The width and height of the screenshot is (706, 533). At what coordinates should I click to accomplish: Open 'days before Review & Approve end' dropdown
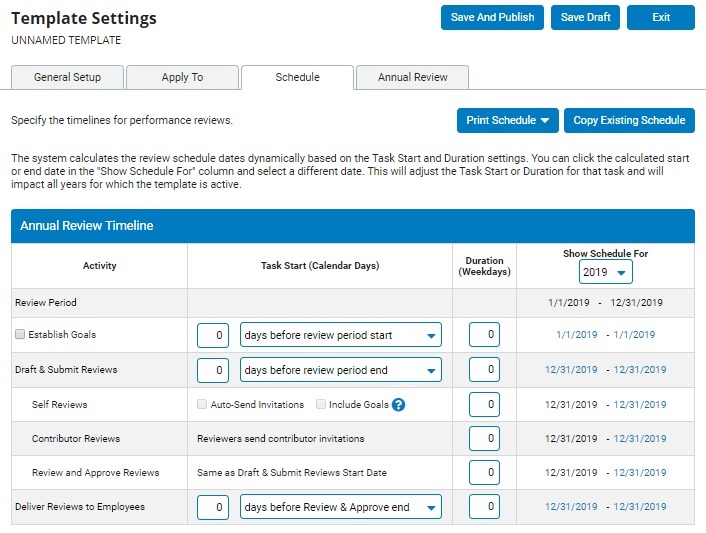tap(341, 506)
